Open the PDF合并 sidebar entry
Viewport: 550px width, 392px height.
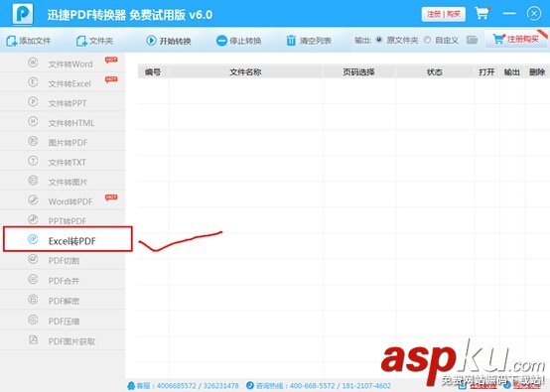point(63,280)
